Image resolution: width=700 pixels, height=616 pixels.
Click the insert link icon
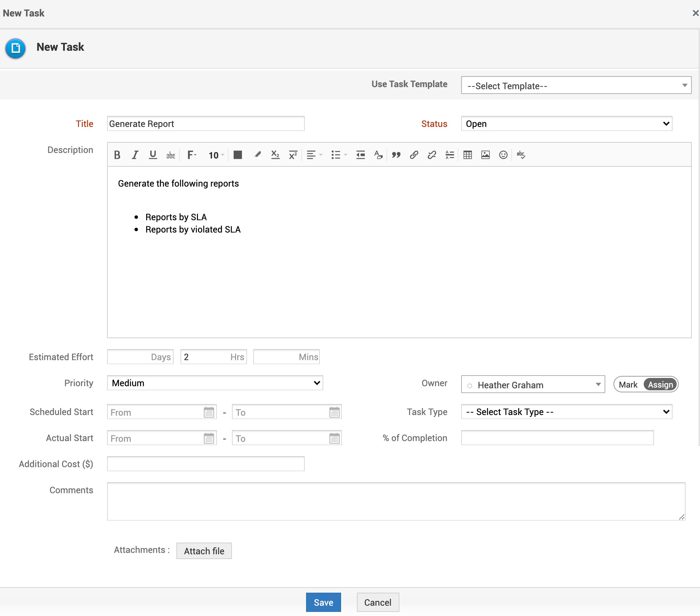(x=414, y=155)
